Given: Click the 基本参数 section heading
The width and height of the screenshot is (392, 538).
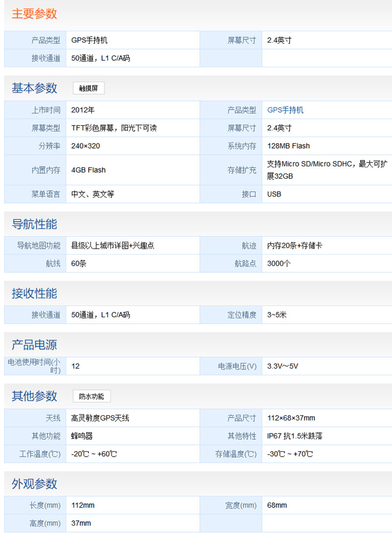Looking at the screenshot, I should coord(34,88).
